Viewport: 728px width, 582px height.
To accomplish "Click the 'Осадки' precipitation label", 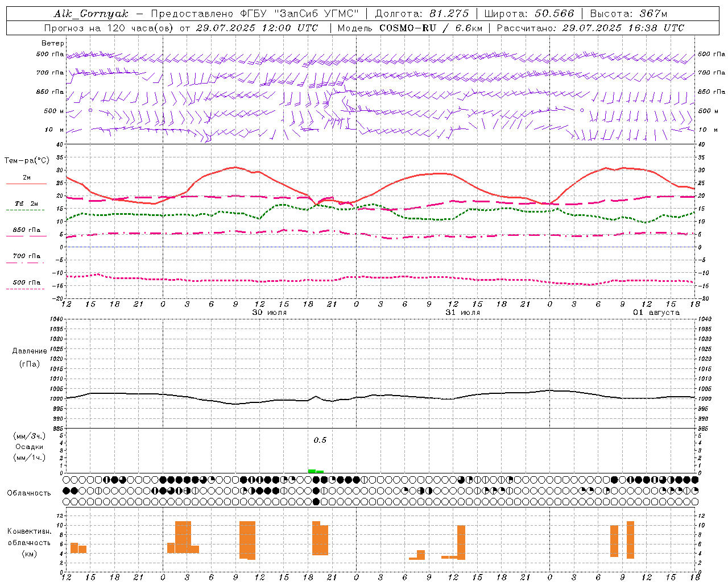I will click(x=30, y=447).
